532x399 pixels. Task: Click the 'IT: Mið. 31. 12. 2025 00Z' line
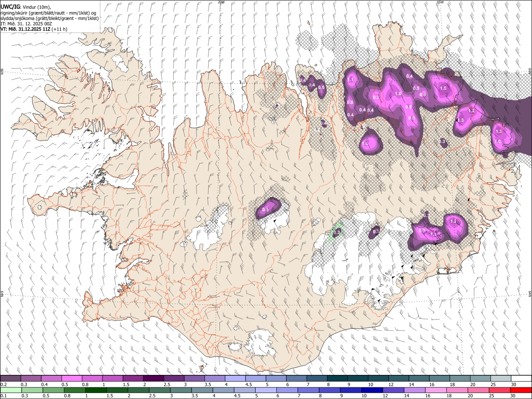pyautogui.click(x=26, y=24)
